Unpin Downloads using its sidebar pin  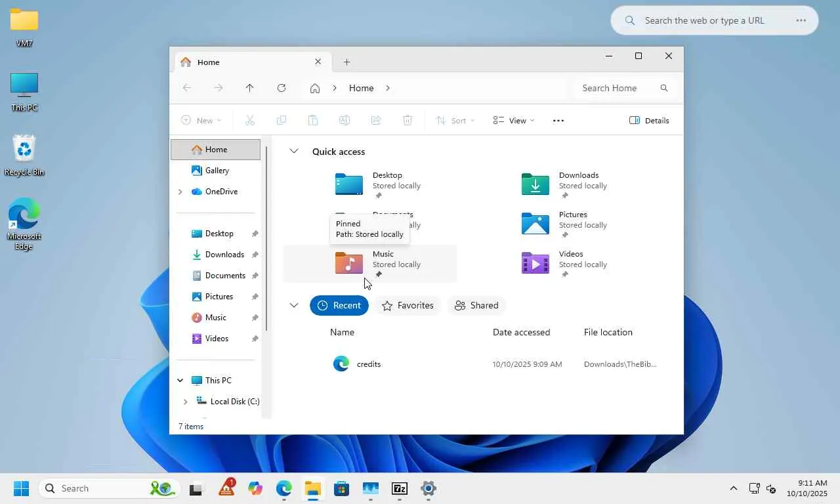click(x=255, y=255)
